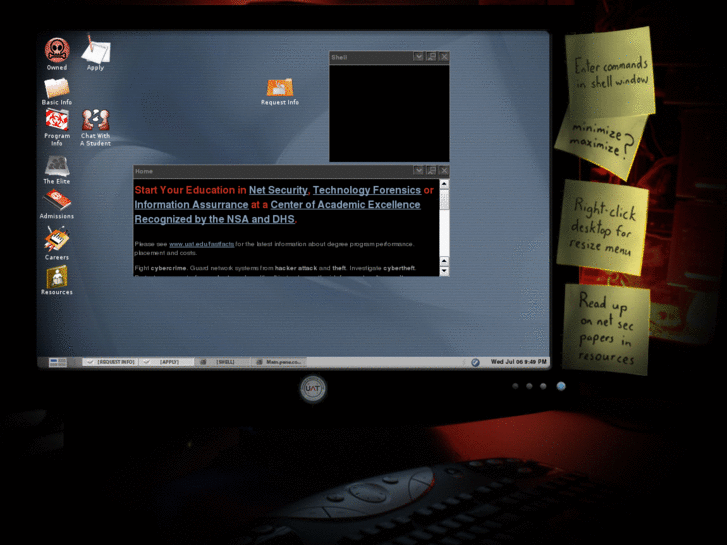This screenshot has width=727, height=545.
Task: Click 'Enter commands in shell window' sticky note
Action: pos(610,71)
